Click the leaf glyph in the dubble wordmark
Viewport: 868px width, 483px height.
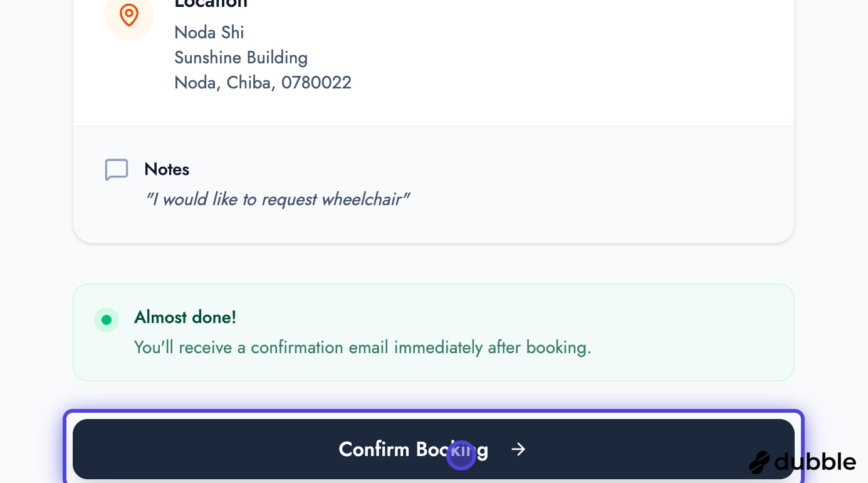[758, 463]
